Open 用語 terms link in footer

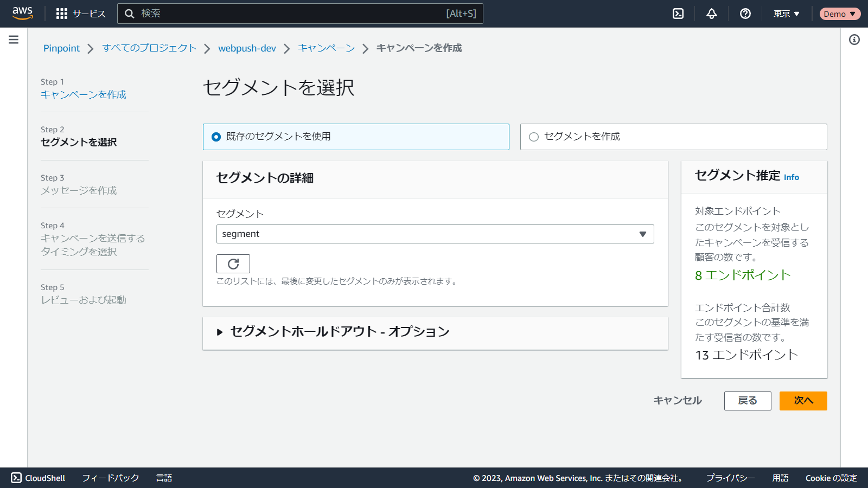(781, 478)
